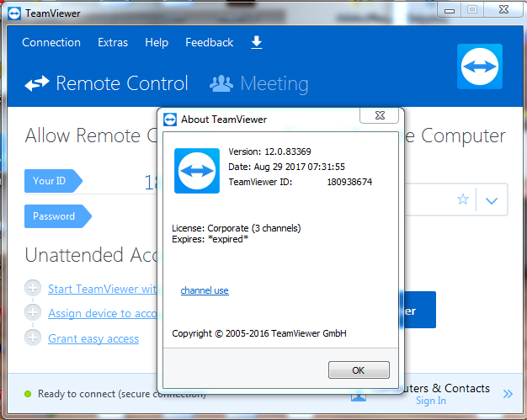Click plus icon beside Assign device
The width and height of the screenshot is (527, 420).
click(x=33, y=312)
